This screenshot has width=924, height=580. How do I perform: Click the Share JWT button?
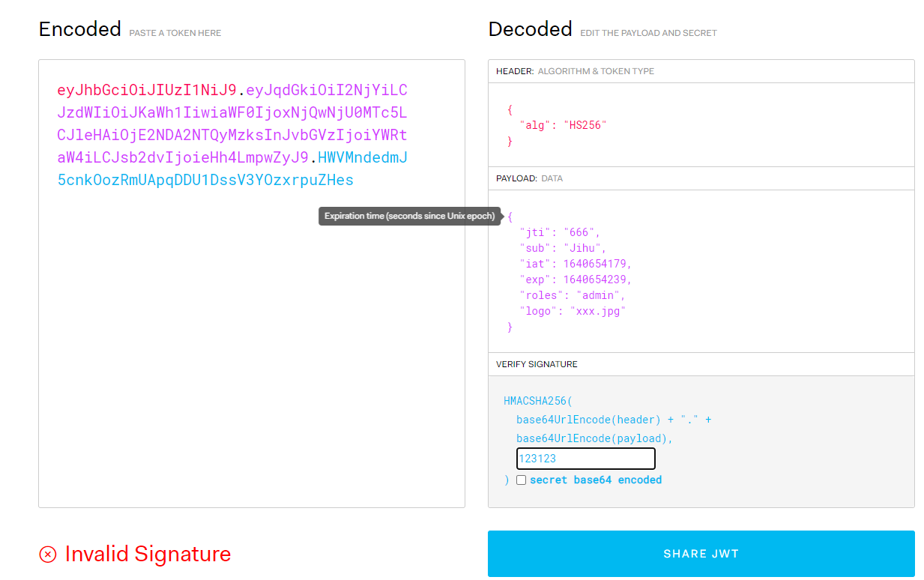(x=701, y=554)
